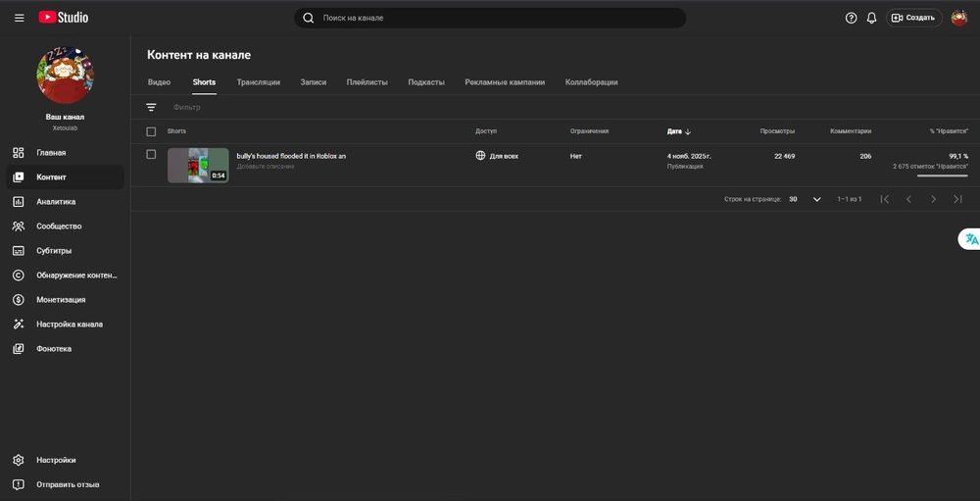980x501 pixels.
Task: Click the 99,1 % likes value
Action: pyautogui.click(x=958, y=156)
